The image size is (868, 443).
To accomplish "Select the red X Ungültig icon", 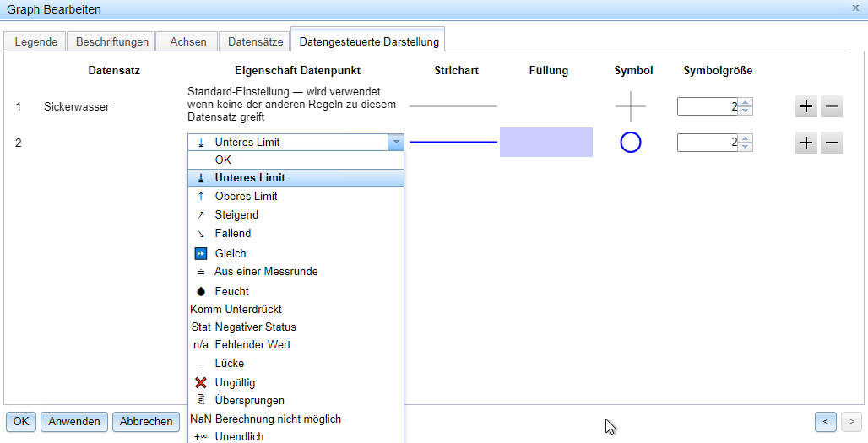I will coord(201,382).
